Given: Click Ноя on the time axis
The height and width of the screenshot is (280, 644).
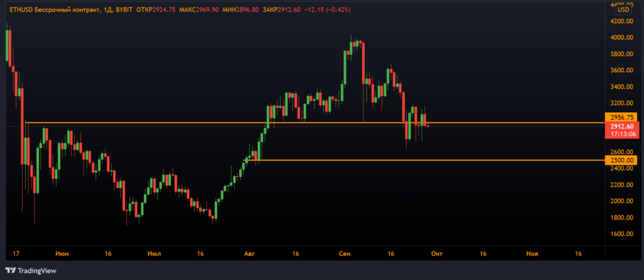Looking at the screenshot, I should pyautogui.click(x=531, y=254).
